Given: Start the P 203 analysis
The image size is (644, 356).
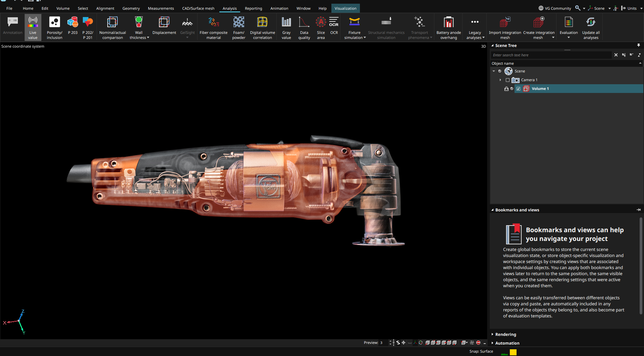Looking at the screenshot, I should [x=72, y=26].
